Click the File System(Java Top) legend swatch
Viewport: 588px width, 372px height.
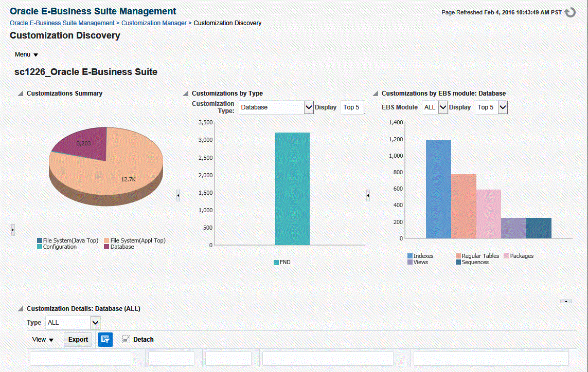[40, 240]
